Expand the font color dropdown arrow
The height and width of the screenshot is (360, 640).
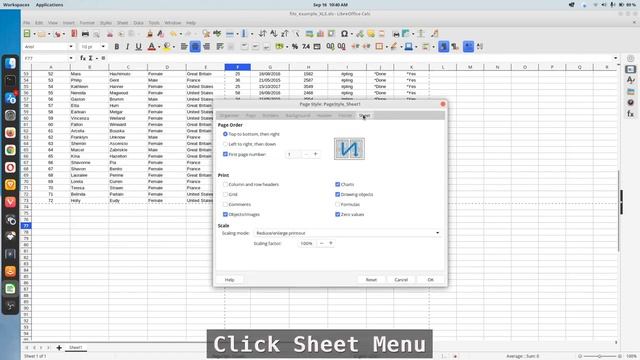click(x=159, y=47)
